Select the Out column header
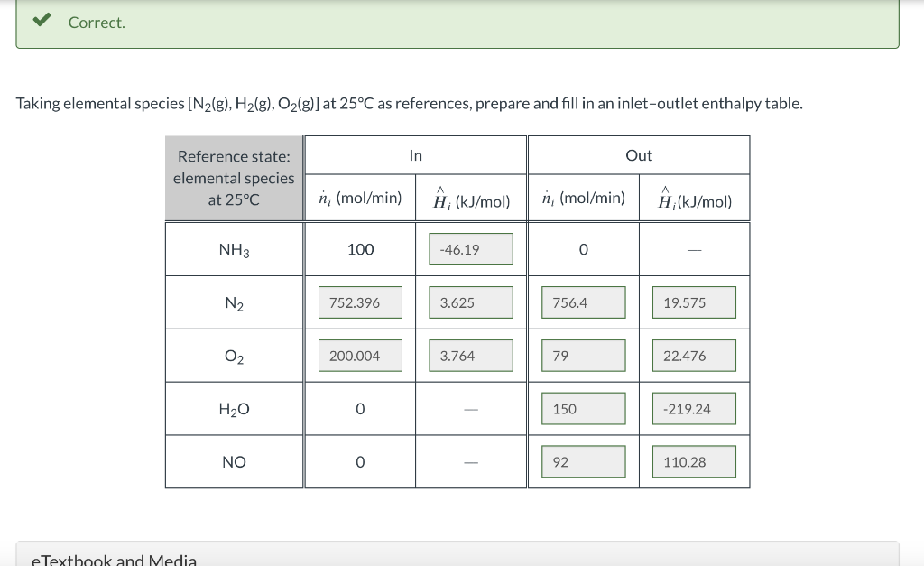 pyautogui.click(x=638, y=154)
